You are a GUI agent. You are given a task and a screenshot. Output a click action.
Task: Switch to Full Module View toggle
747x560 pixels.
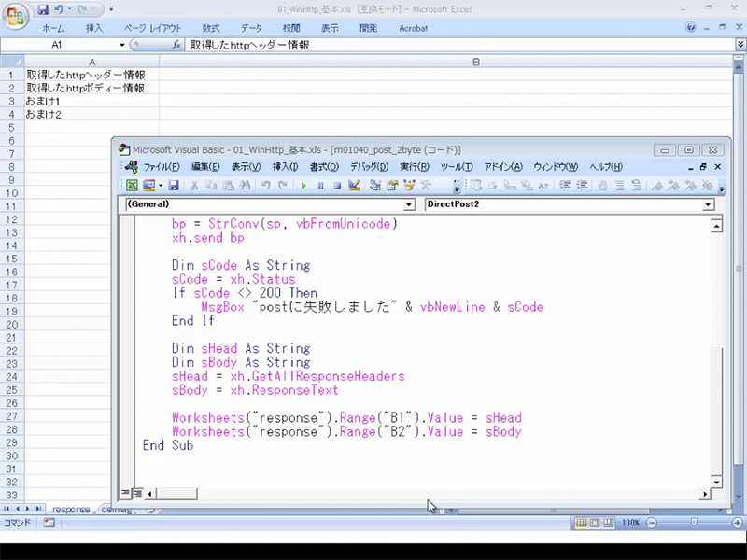(x=137, y=493)
